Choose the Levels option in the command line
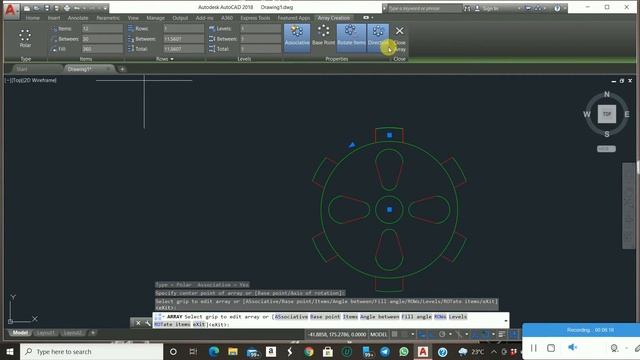The image size is (640, 360). click(458, 317)
